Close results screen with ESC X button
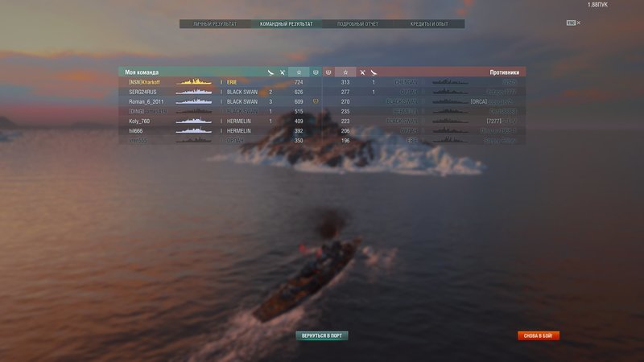The image size is (644, 362). (573, 23)
